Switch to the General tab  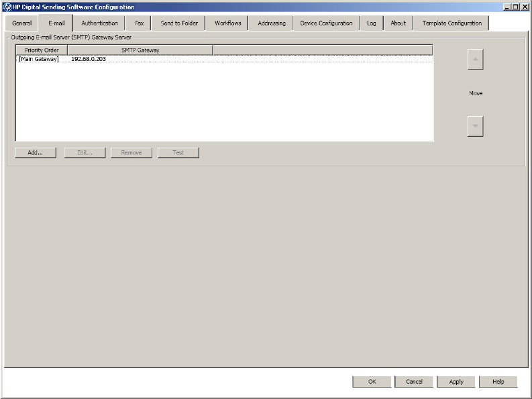[x=21, y=23]
